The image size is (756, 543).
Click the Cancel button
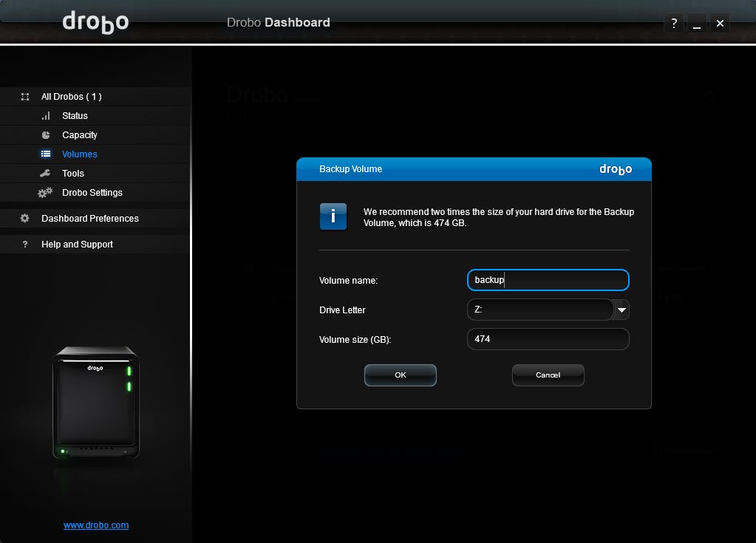tap(548, 375)
